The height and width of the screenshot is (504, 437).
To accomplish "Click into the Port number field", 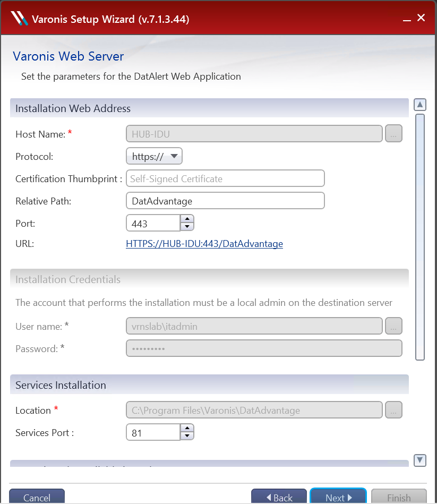I will (x=153, y=223).
